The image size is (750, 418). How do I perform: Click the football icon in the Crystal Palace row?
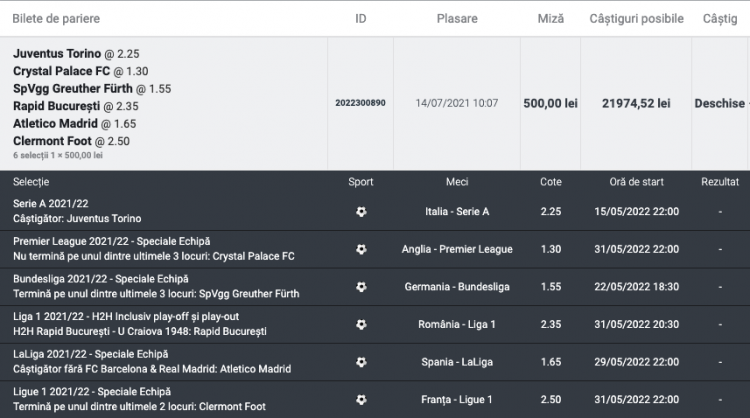coord(361,249)
